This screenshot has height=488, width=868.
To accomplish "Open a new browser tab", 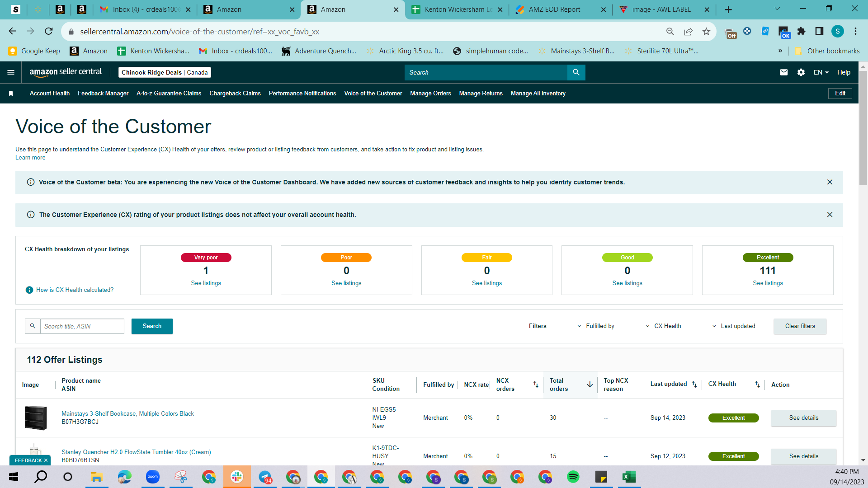I will pyautogui.click(x=728, y=9).
